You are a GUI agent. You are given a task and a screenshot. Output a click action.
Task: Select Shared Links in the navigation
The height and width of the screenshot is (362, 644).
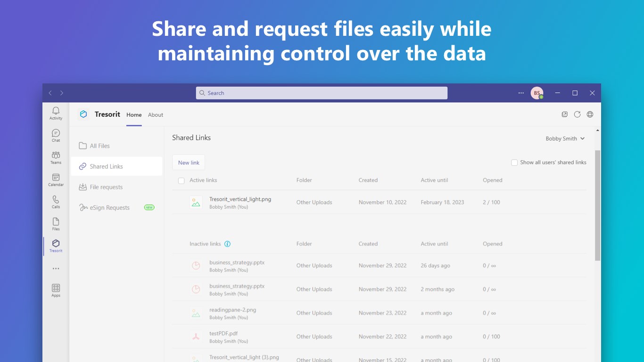116,166
